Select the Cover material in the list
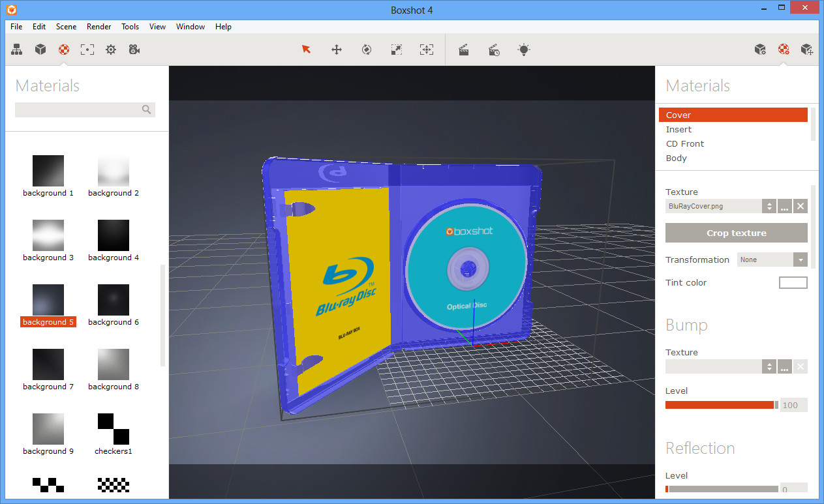 733,115
